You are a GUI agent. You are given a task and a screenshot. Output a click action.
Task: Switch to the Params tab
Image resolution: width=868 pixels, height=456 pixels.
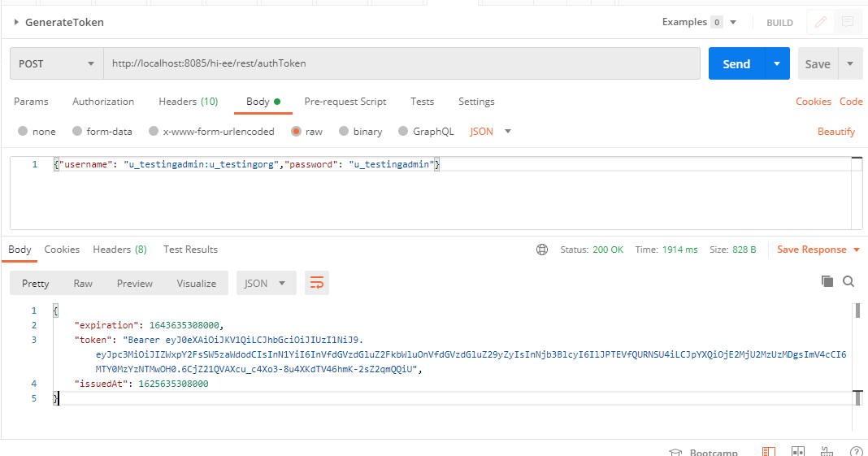click(x=31, y=102)
